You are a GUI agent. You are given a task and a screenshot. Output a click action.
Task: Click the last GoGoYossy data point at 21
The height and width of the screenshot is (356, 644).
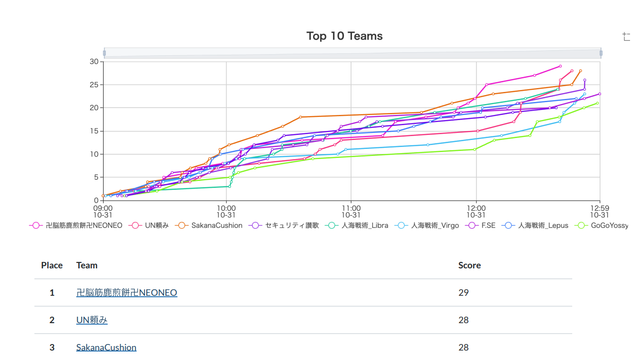[597, 103]
